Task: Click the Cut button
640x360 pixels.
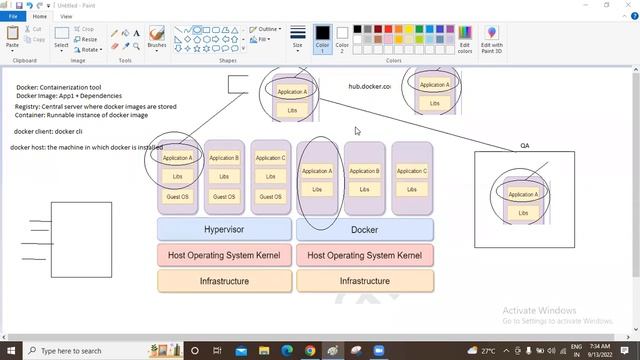Action: [x=33, y=29]
